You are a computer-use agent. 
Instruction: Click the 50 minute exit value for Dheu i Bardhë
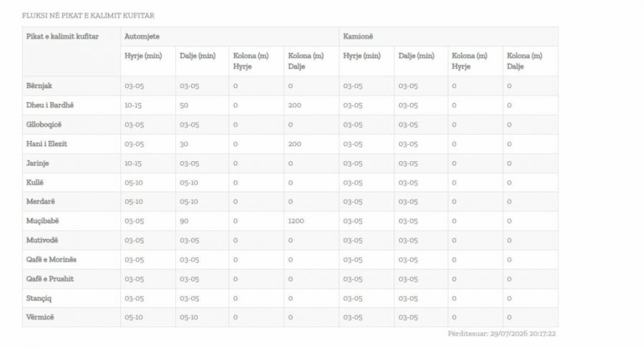point(184,105)
